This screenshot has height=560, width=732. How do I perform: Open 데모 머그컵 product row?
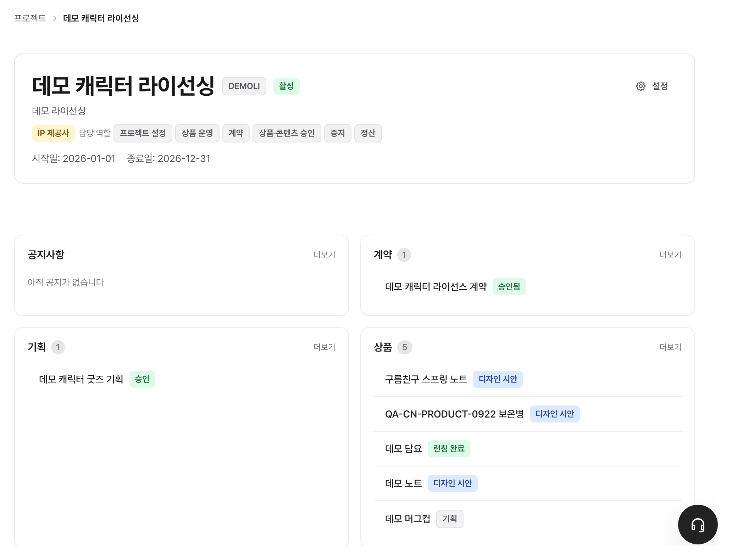pyautogui.click(x=527, y=519)
